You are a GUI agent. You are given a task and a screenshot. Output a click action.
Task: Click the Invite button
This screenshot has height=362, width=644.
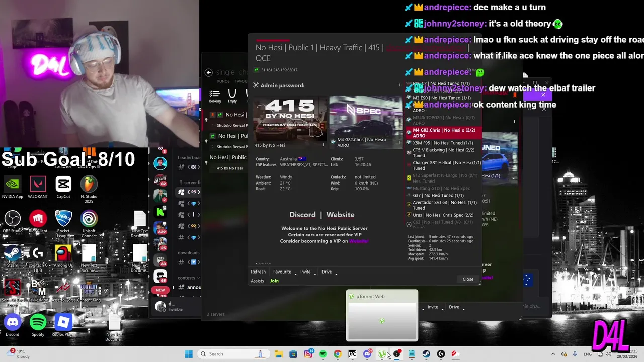point(305,272)
